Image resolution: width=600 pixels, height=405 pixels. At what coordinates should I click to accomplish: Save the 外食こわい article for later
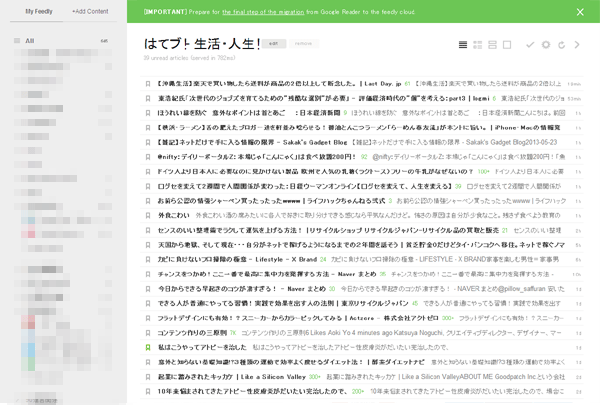[148, 216]
